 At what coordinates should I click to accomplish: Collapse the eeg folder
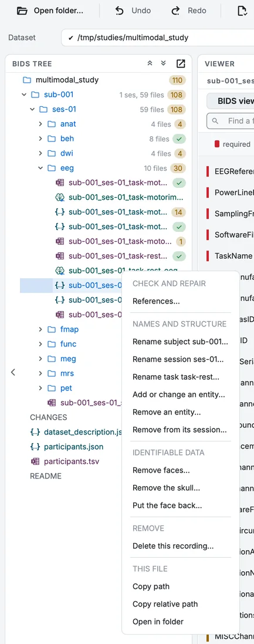click(40, 168)
